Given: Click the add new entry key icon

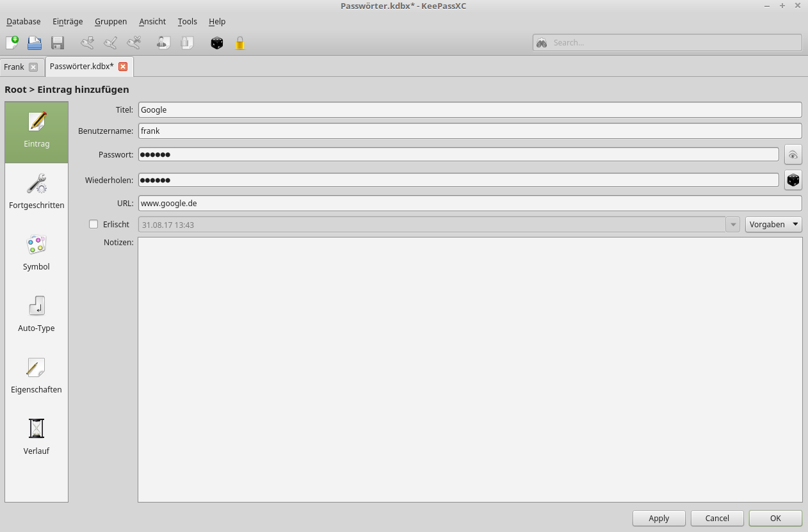Looking at the screenshot, I should (x=87, y=43).
